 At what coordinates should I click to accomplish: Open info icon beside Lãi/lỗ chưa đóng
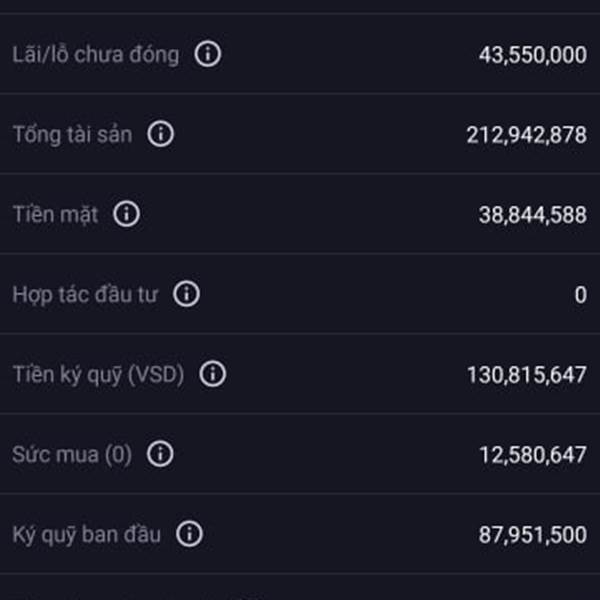coord(207,54)
